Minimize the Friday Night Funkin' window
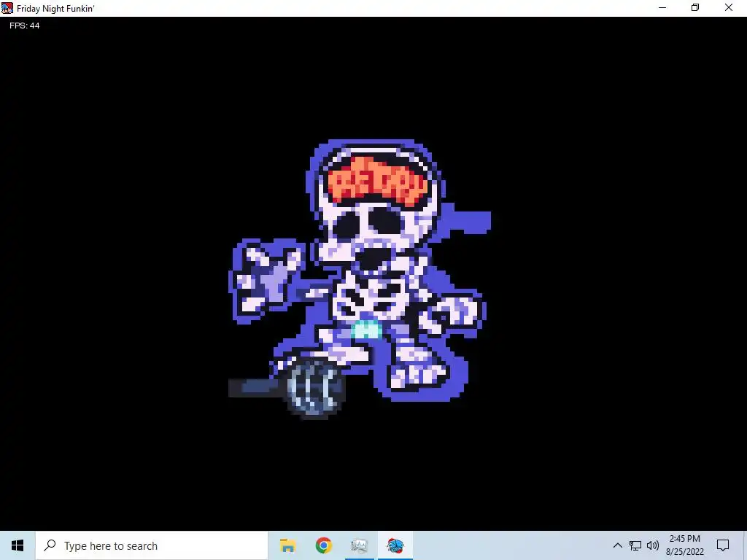This screenshot has width=747, height=560. pyautogui.click(x=662, y=7)
